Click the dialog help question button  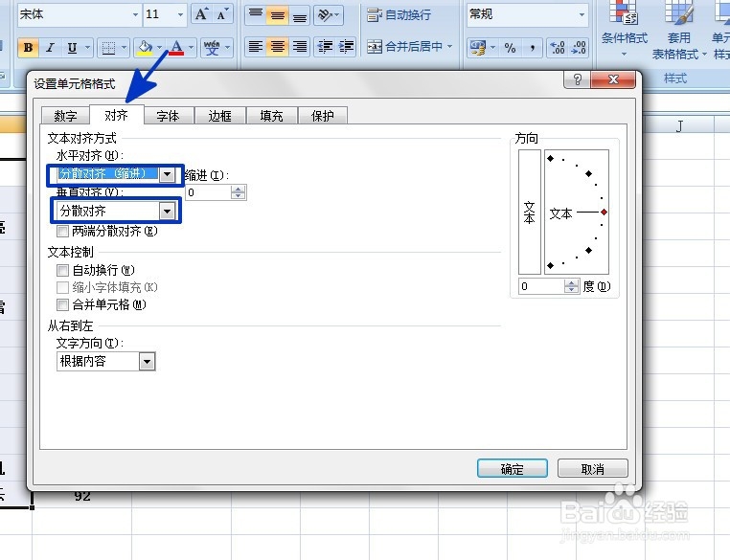pos(578,79)
